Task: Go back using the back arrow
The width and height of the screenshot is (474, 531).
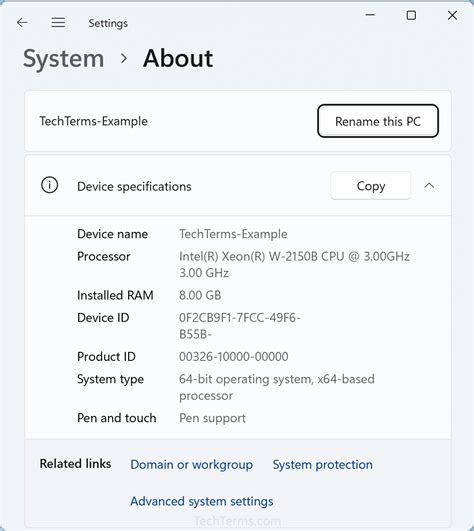Action: coord(22,23)
